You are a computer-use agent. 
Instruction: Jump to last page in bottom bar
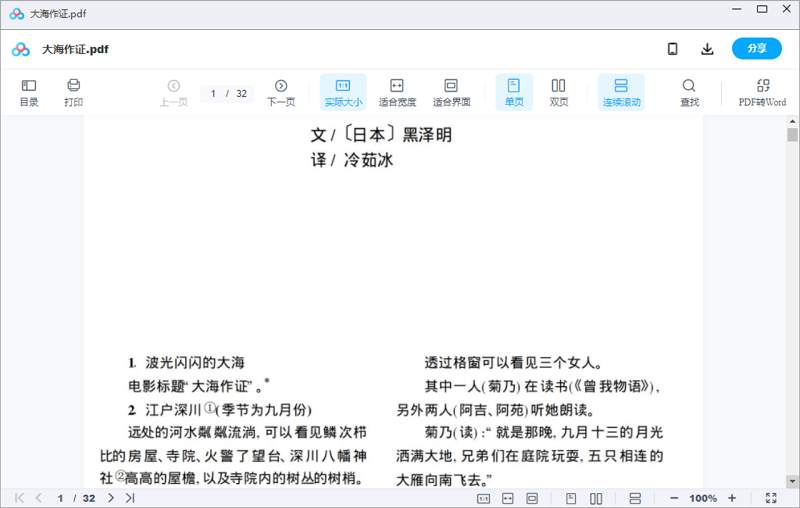click(130, 498)
